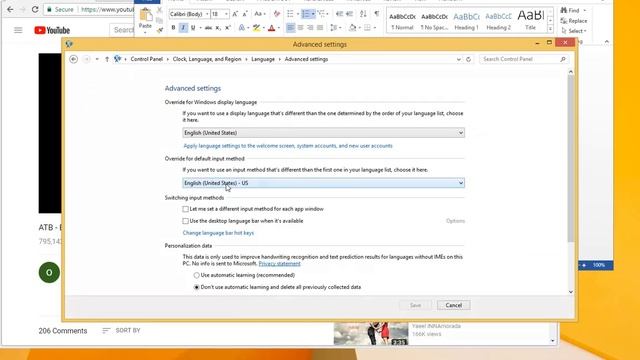640x360 pixels.
Task: Click the Text Highlight Color swatch
Action: click(256, 28)
